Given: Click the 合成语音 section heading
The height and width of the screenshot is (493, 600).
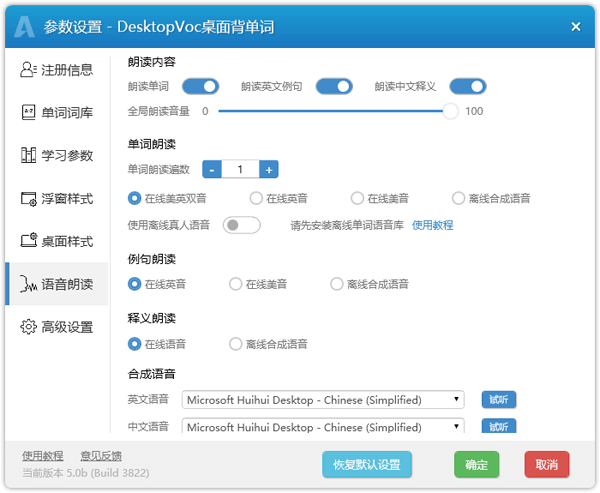Looking at the screenshot, I should coord(152,374).
